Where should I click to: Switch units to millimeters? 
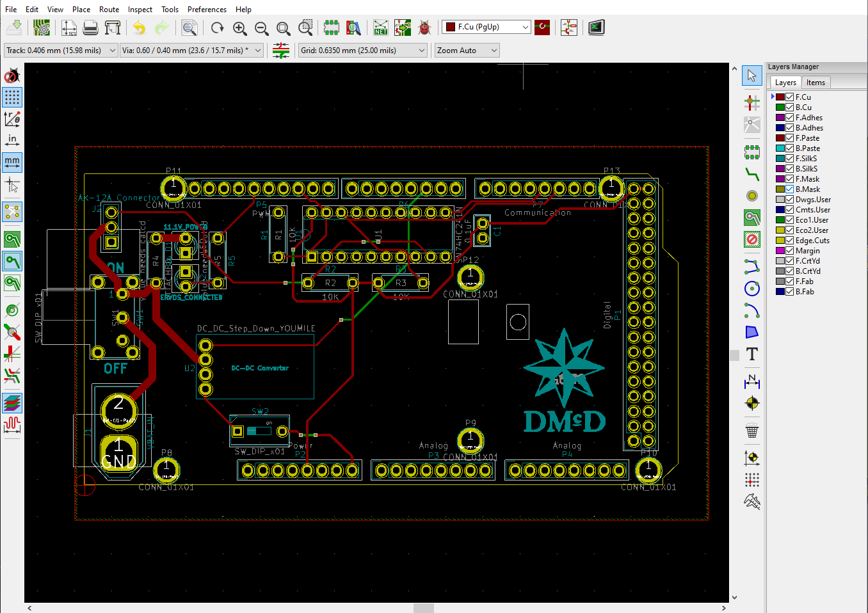click(x=12, y=162)
